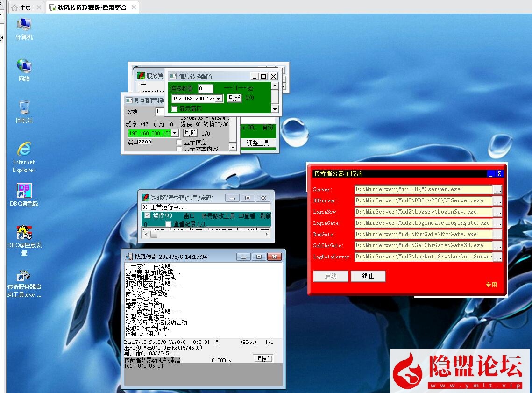This screenshot has height=393, width=532.
Task: Click the 秋风传奇 window title icon
Action: point(128,257)
